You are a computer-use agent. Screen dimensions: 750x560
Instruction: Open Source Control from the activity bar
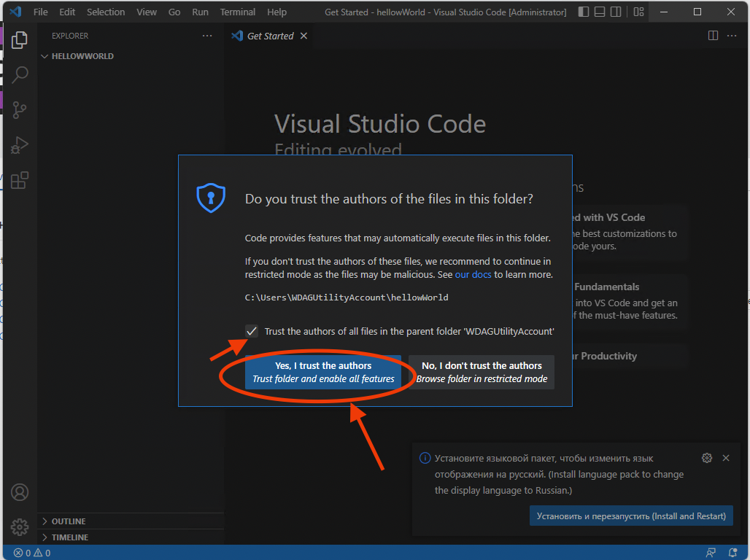(x=19, y=110)
